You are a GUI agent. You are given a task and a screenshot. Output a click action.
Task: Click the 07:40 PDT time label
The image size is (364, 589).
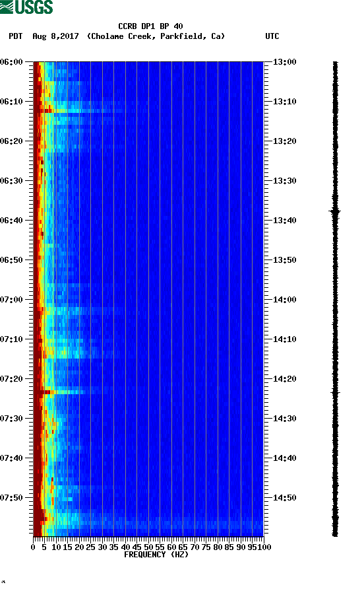pyautogui.click(x=11, y=458)
